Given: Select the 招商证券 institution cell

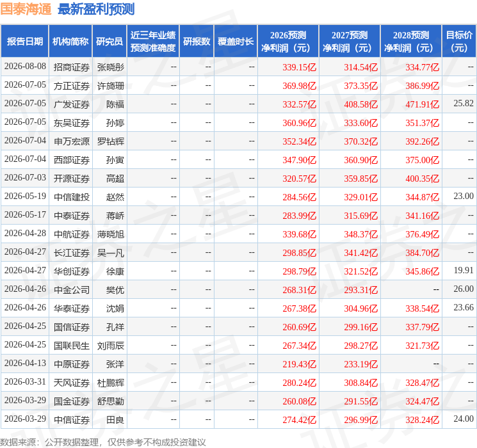Looking at the screenshot, I should 72,67.
